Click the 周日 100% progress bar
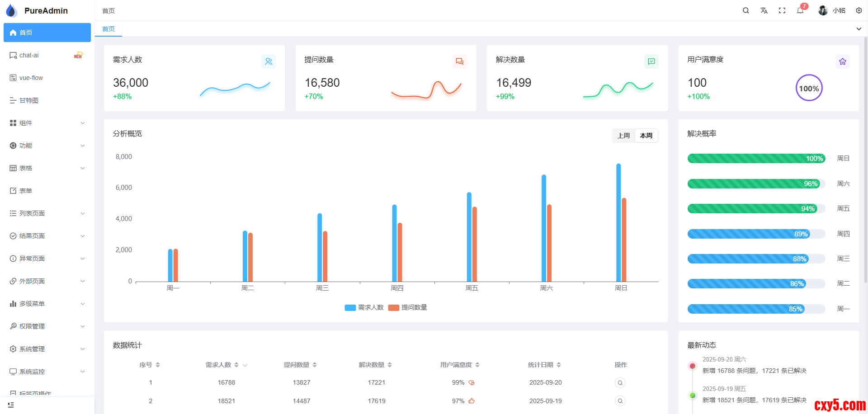This screenshot has width=868, height=414. [756, 159]
